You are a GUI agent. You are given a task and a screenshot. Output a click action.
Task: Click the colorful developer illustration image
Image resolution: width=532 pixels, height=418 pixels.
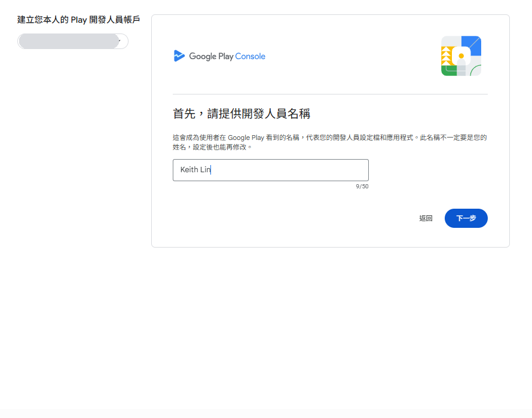(x=461, y=56)
